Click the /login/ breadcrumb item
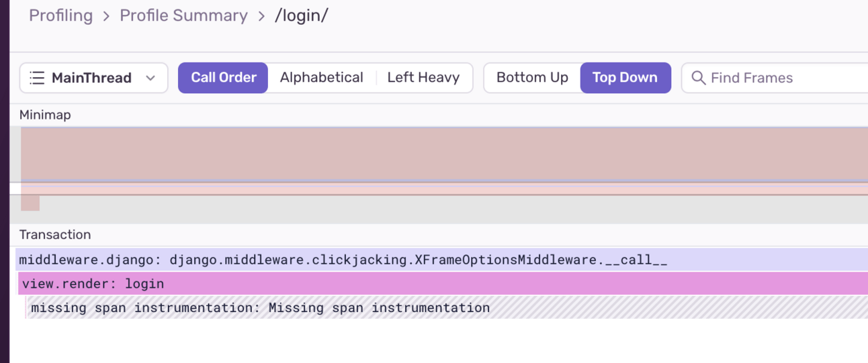Screen dimensions: 868x363 (x=301, y=15)
